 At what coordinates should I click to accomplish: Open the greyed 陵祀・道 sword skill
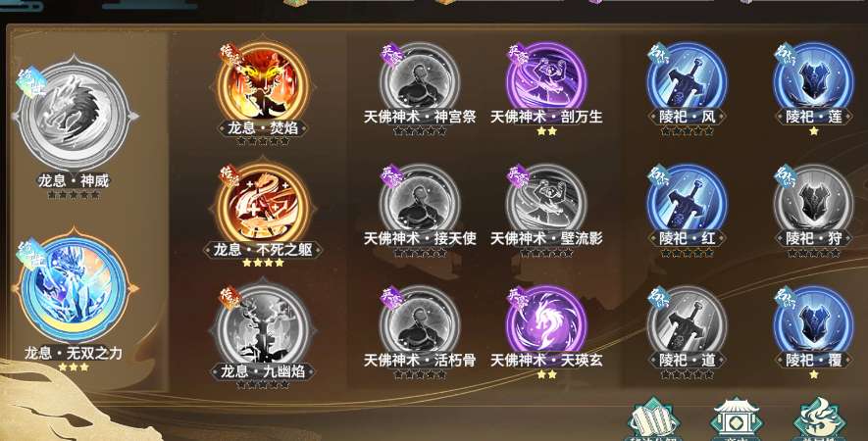point(687,325)
